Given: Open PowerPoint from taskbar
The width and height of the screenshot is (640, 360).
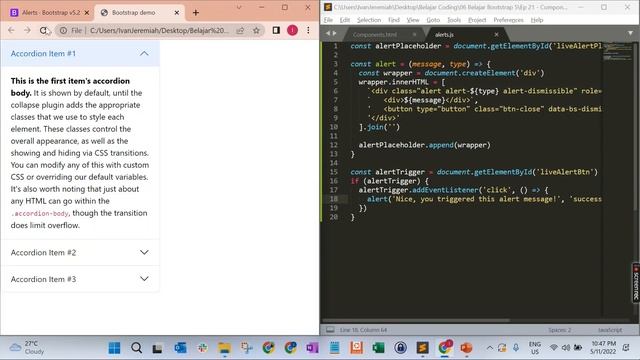Looking at the screenshot, I should pos(466,348).
